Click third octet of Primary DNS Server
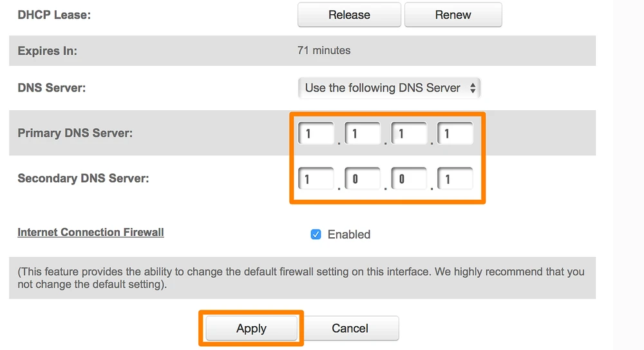Screen dimensions: 644x350 pos(409,134)
